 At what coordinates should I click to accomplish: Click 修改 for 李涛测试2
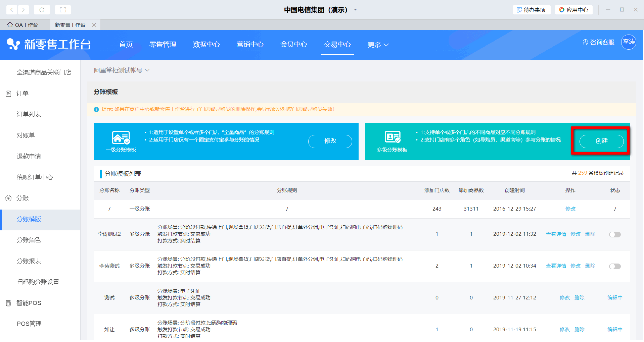tap(576, 234)
